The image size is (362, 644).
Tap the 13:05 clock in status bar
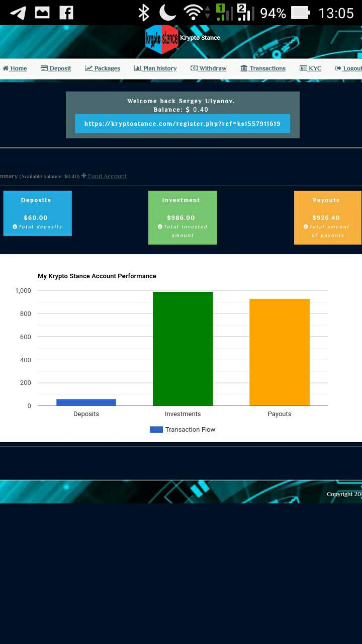point(336,13)
